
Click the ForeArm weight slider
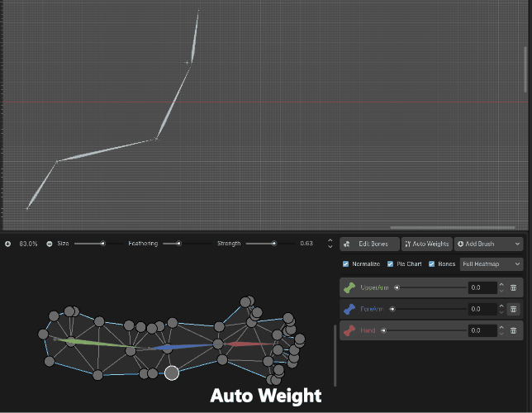[x=428, y=309]
